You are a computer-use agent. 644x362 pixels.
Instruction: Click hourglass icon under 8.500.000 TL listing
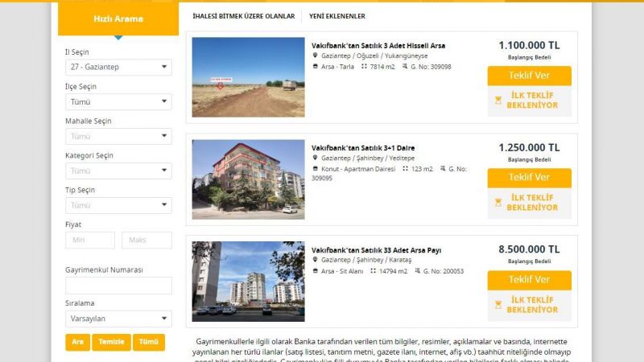(498, 305)
